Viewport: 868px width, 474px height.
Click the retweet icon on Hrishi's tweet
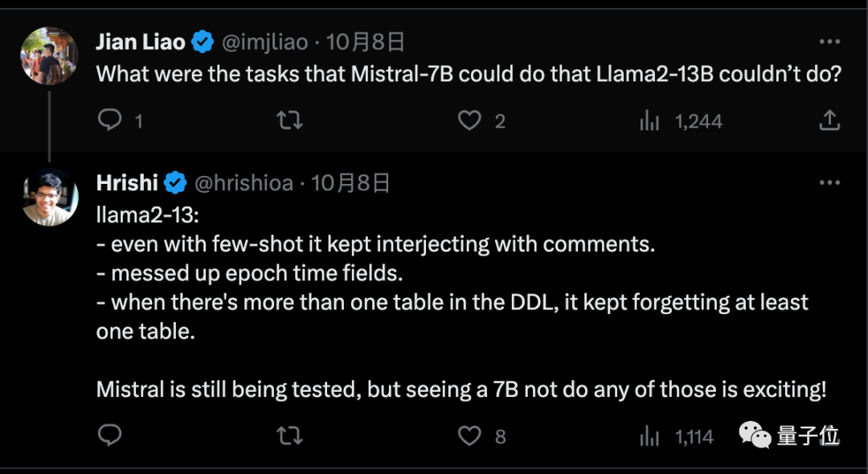tap(289, 436)
